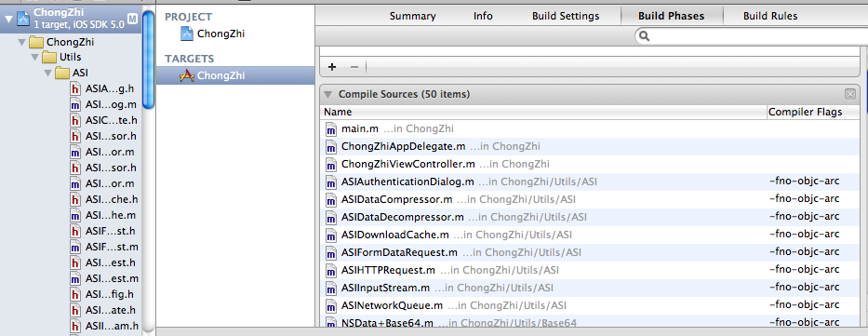This screenshot has width=868, height=336.
Task: Collapse the Utils folder triangle
Action: point(35,58)
